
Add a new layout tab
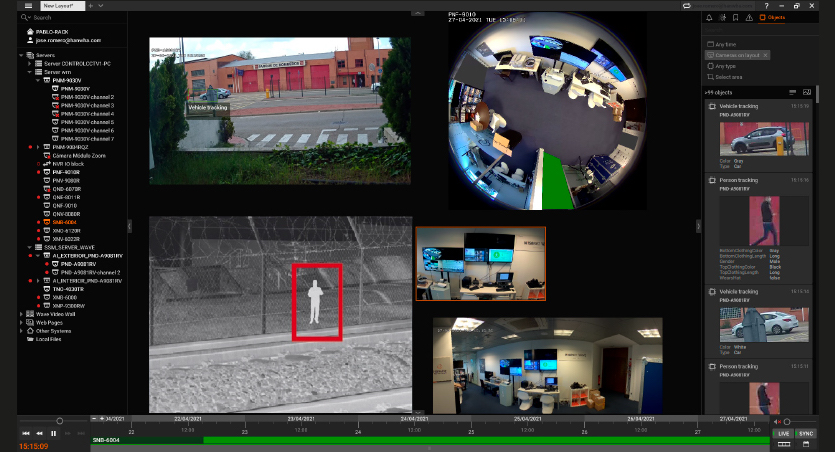click(x=89, y=6)
